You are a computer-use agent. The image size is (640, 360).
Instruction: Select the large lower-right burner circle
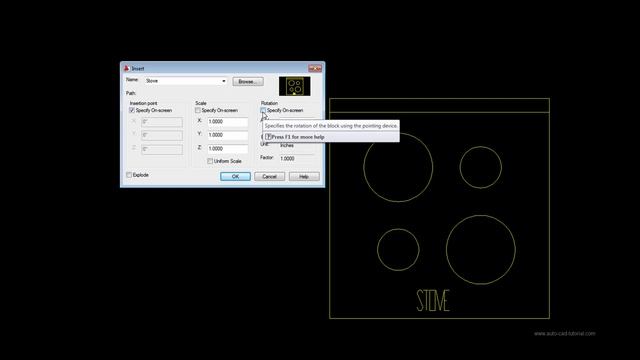(x=480, y=250)
